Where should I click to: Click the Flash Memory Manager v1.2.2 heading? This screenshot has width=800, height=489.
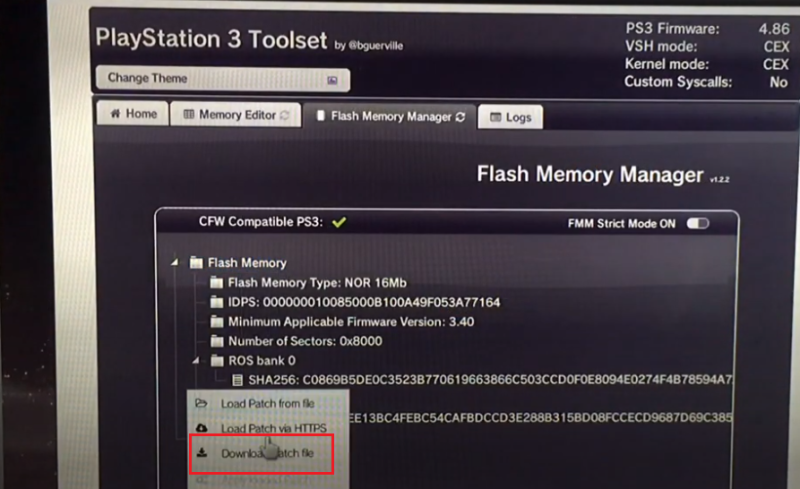point(603,175)
